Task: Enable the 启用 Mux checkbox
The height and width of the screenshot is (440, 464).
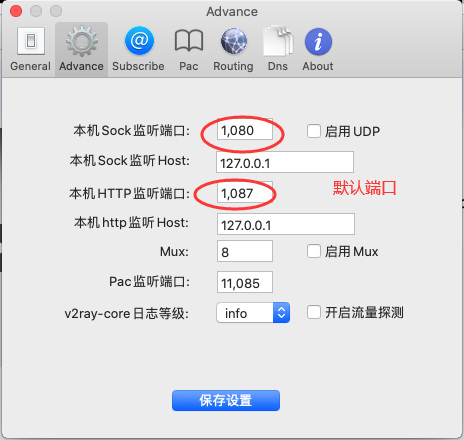Action: [x=314, y=251]
